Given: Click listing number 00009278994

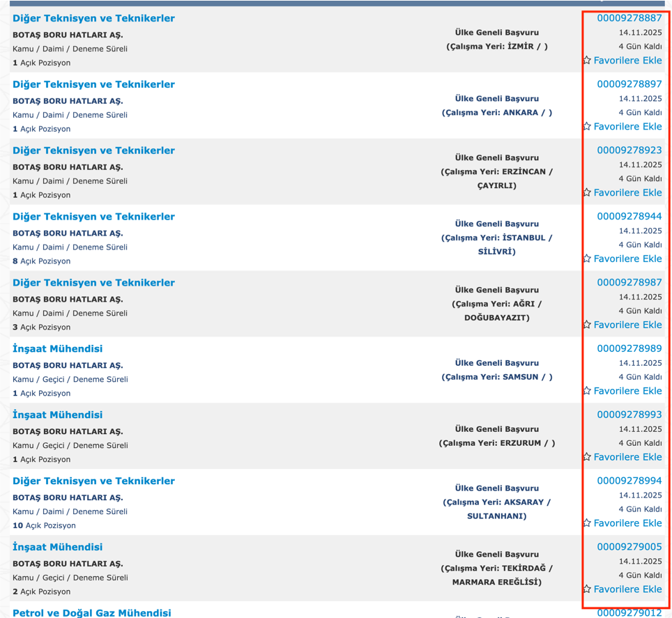Looking at the screenshot, I should (629, 481).
